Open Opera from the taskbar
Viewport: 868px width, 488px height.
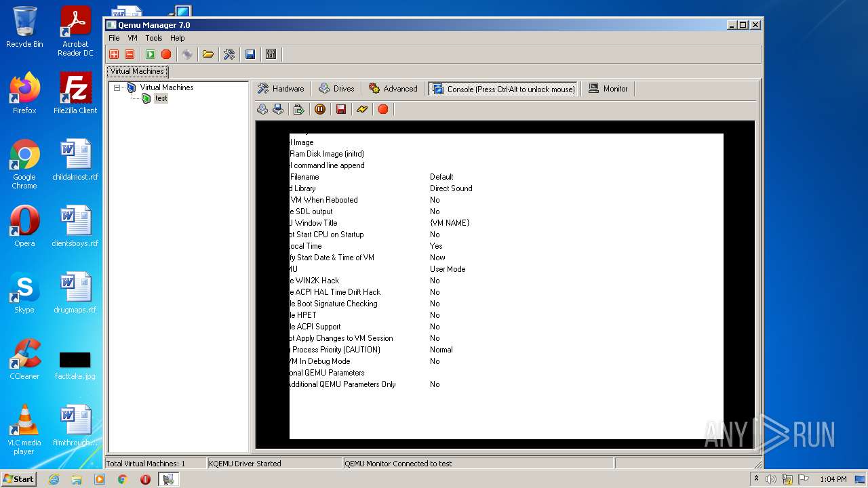(145, 479)
